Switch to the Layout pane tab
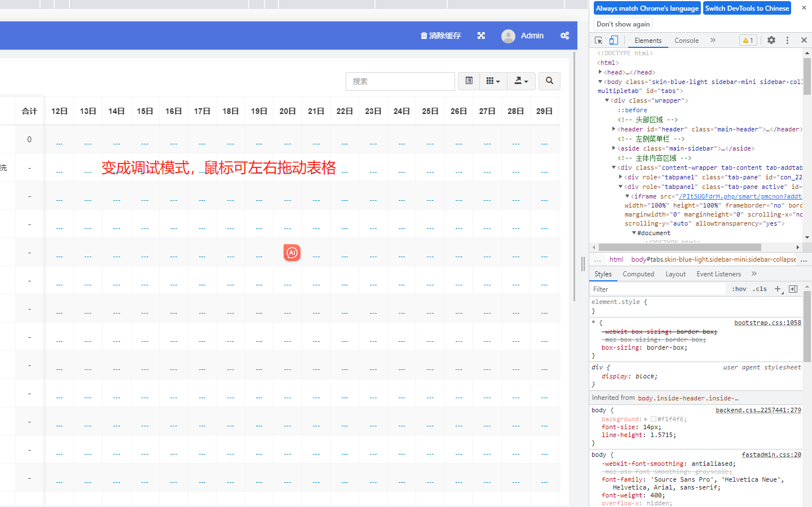812x507 pixels. [676, 274]
